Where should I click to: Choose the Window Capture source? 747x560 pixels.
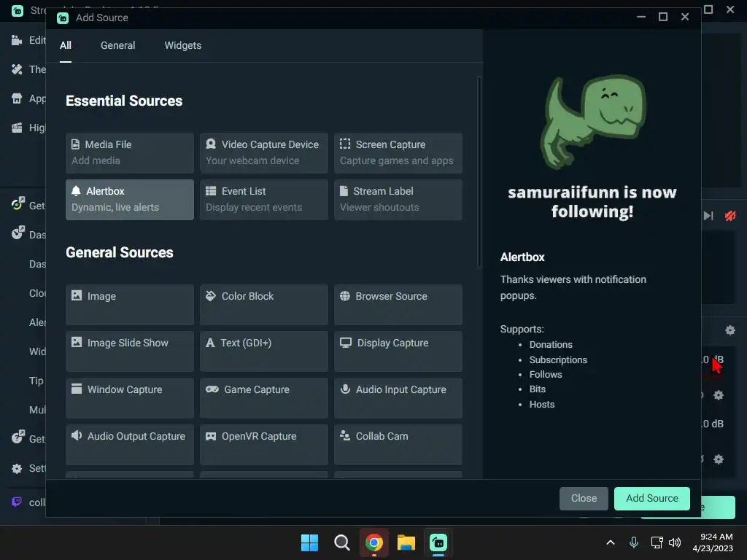[130, 398]
